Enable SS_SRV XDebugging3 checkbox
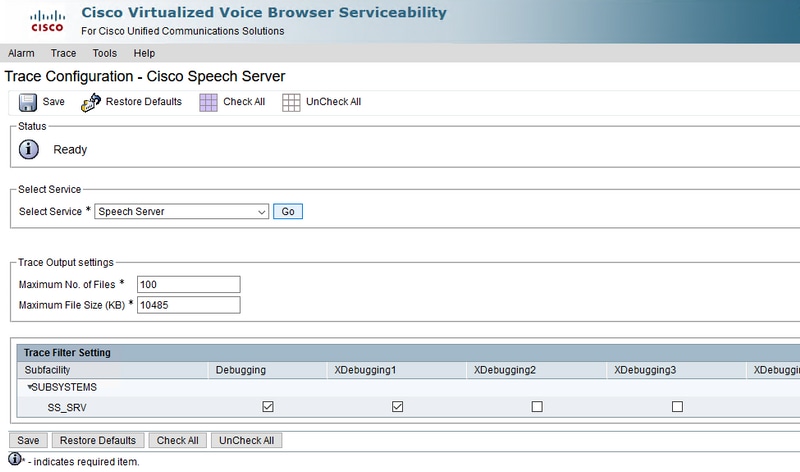 [x=677, y=407]
